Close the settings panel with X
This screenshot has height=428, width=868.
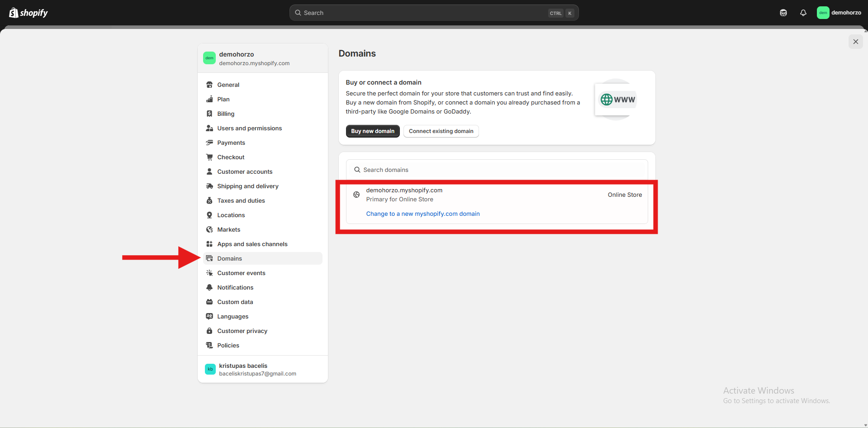point(855,42)
